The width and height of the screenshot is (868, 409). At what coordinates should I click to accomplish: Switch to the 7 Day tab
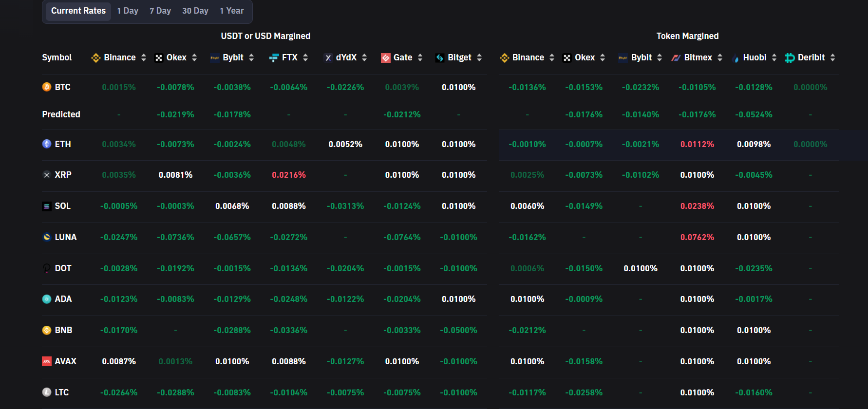pos(160,11)
